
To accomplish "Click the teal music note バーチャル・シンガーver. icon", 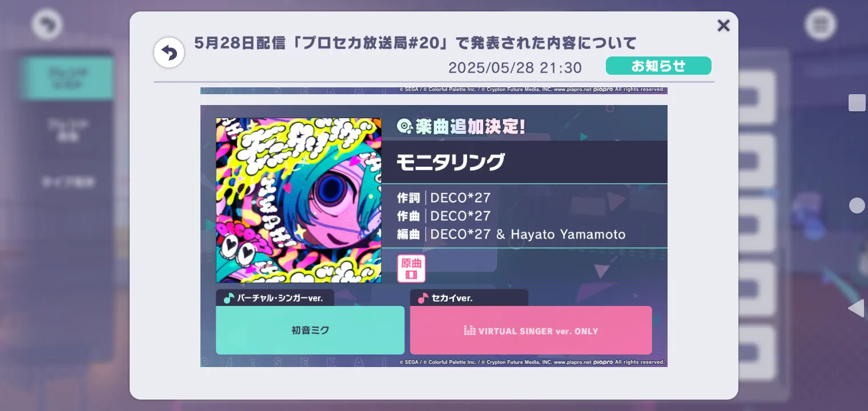I will click(x=228, y=298).
